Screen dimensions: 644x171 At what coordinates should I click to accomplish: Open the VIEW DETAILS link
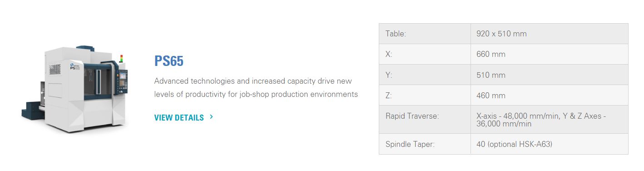point(179,117)
